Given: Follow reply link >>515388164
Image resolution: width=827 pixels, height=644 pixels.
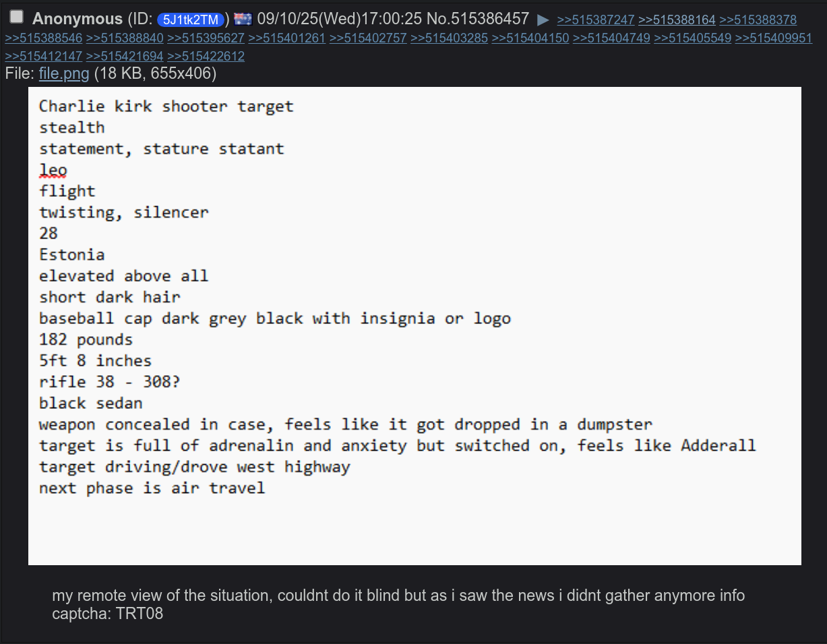Looking at the screenshot, I should pyautogui.click(x=677, y=20).
